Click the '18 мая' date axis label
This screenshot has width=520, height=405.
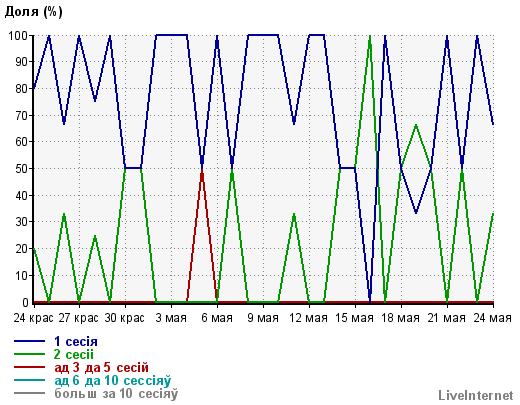tap(400, 318)
